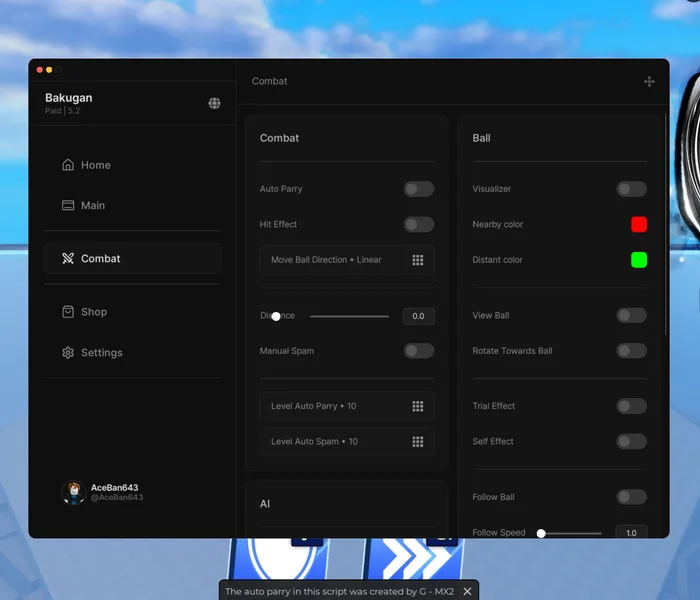This screenshot has width=700, height=600.
Task: Switch on the Trial Effect toggle
Action: (631, 406)
